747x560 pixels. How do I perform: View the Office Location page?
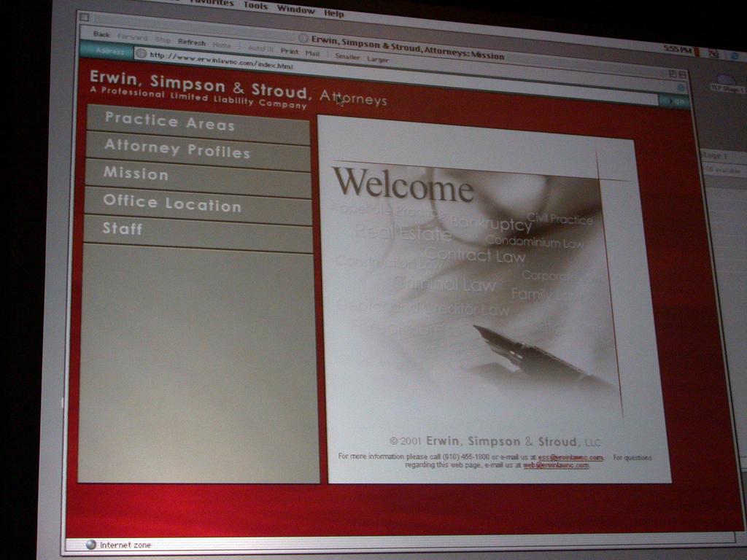(171, 203)
